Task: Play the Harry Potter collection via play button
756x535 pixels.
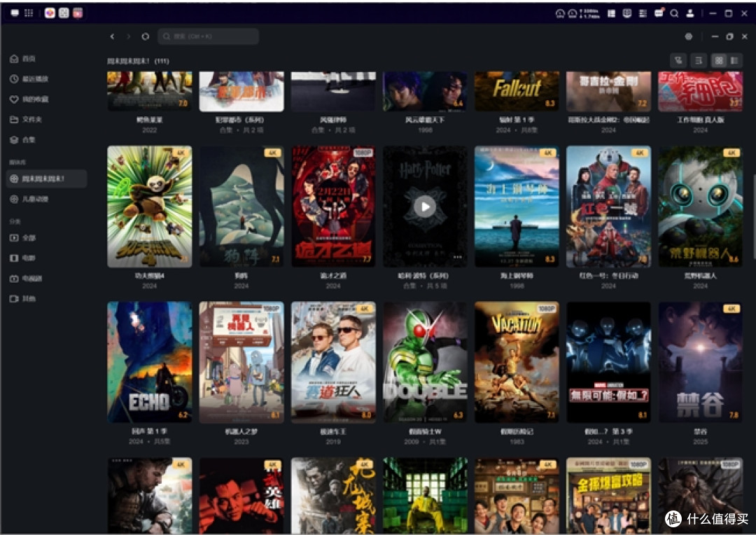Action: pyautogui.click(x=425, y=207)
